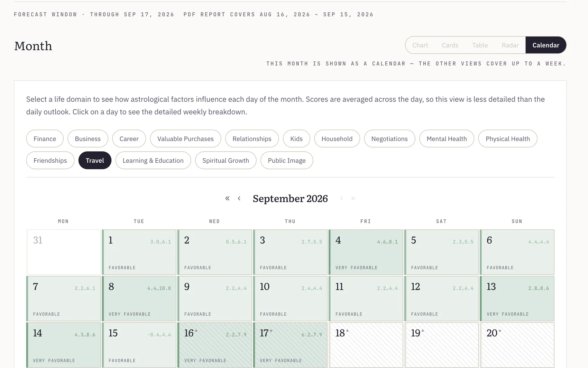Choose Mental Health domain
The height and width of the screenshot is (368, 588).
[x=447, y=138]
